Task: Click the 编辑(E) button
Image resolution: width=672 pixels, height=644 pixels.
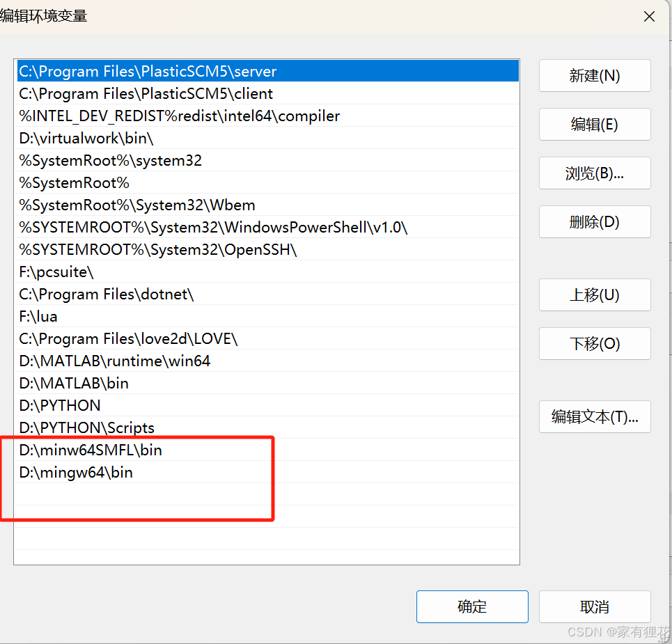Action: [x=595, y=124]
